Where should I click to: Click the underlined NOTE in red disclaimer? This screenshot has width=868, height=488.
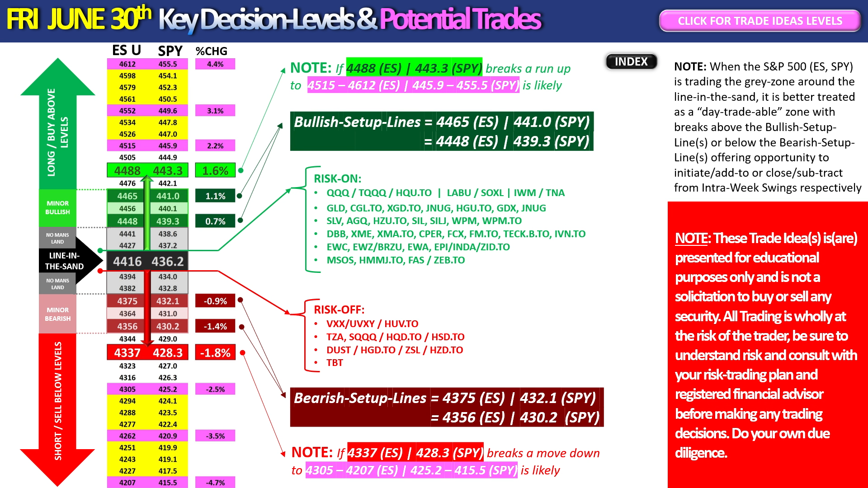[x=691, y=238]
